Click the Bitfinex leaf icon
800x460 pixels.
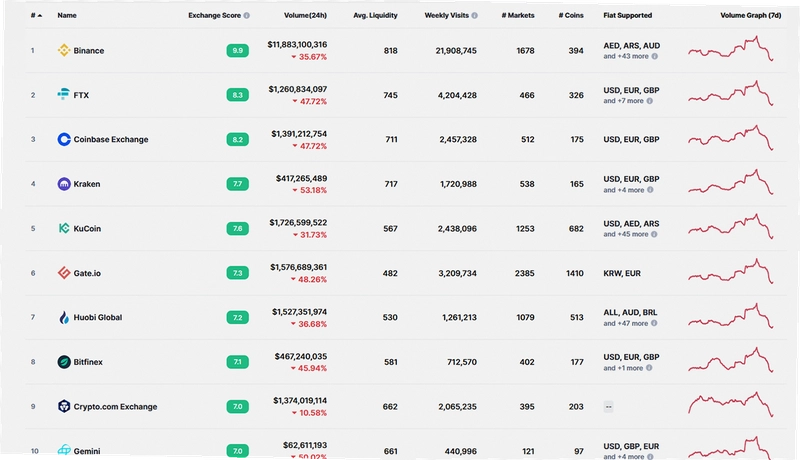pyautogui.click(x=64, y=362)
